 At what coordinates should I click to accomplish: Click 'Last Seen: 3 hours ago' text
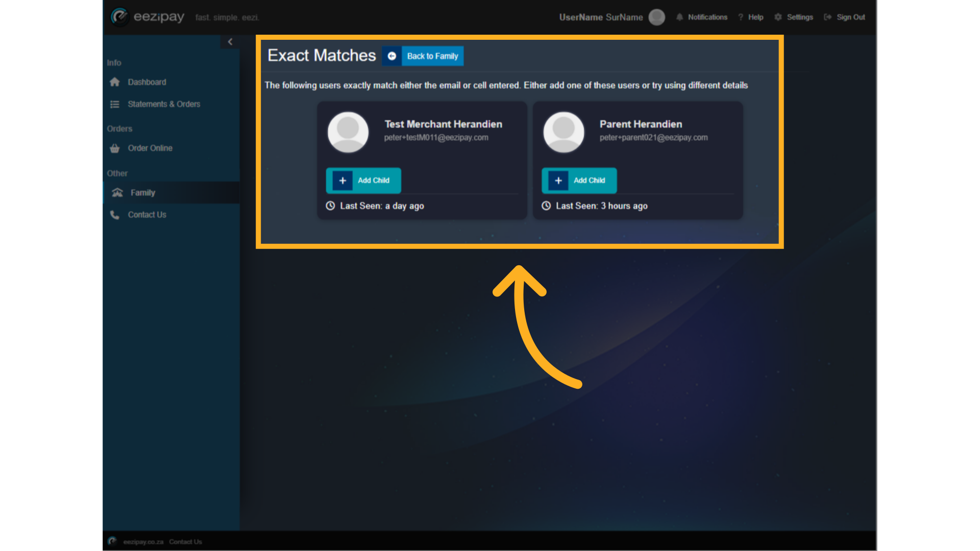coord(602,206)
